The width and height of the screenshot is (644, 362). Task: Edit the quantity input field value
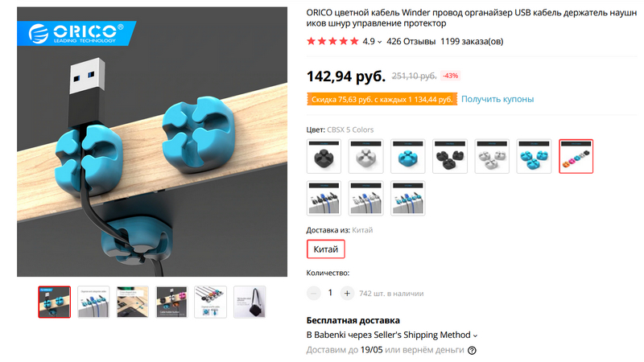pyautogui.click(x=330, y=293)
